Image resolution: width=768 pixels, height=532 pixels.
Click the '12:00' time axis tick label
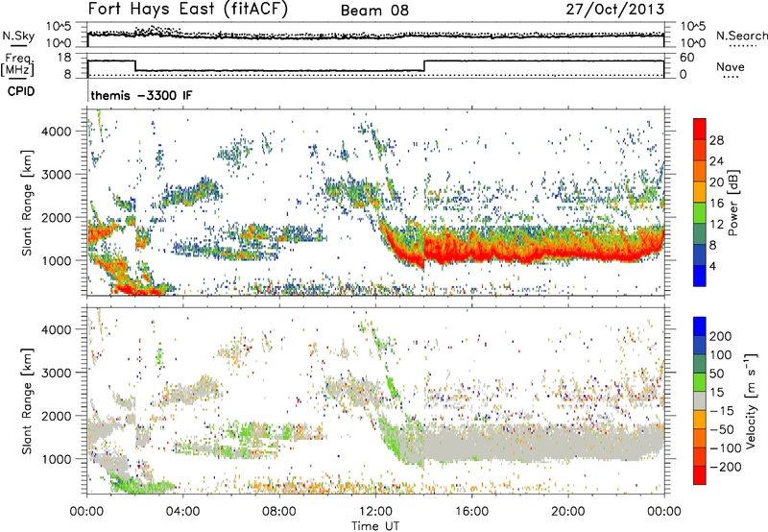pos(375,512)
